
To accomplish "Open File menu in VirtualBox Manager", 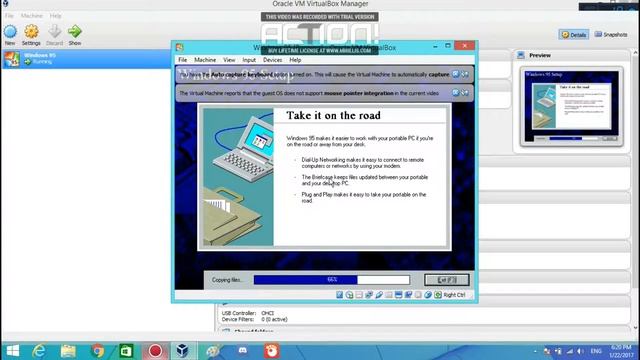I will 9,16.
